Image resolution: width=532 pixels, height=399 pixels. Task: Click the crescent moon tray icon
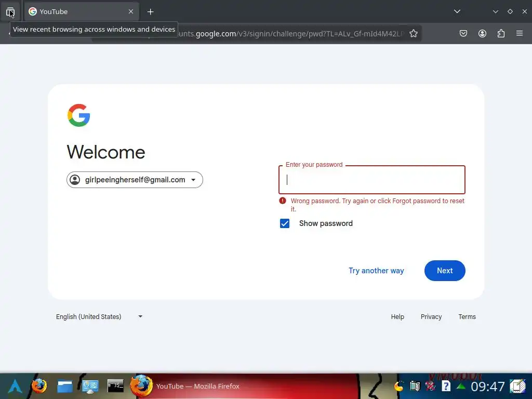pos(398,386)
